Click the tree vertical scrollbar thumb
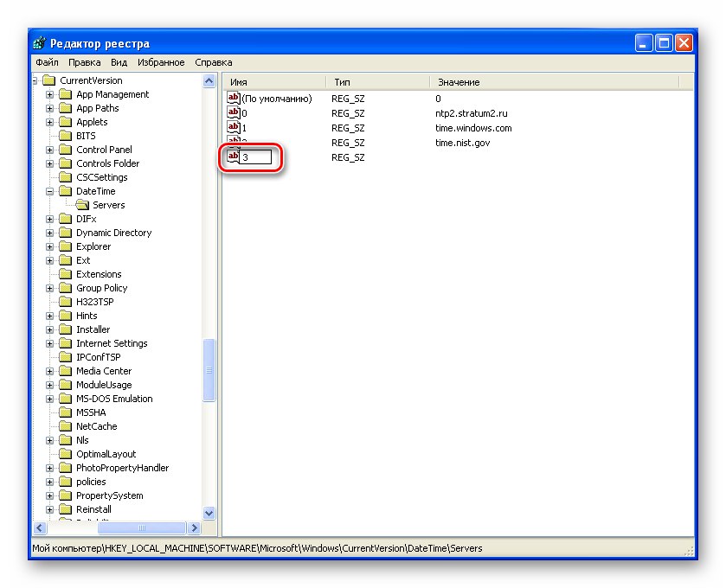The width and height of the screenshot is (726, 588). [x=209, y=370]
